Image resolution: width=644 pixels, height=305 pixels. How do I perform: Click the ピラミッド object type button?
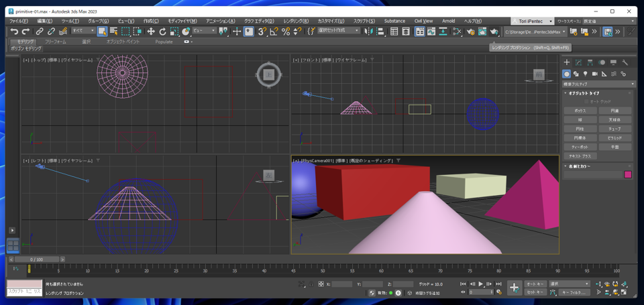pos(615,138)
